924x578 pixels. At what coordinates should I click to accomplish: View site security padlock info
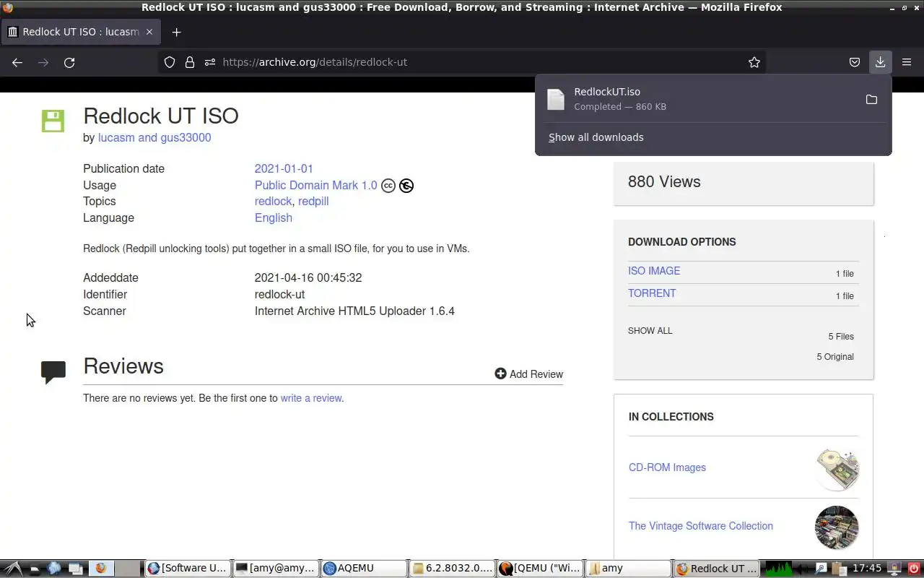[x=190, y=62]
